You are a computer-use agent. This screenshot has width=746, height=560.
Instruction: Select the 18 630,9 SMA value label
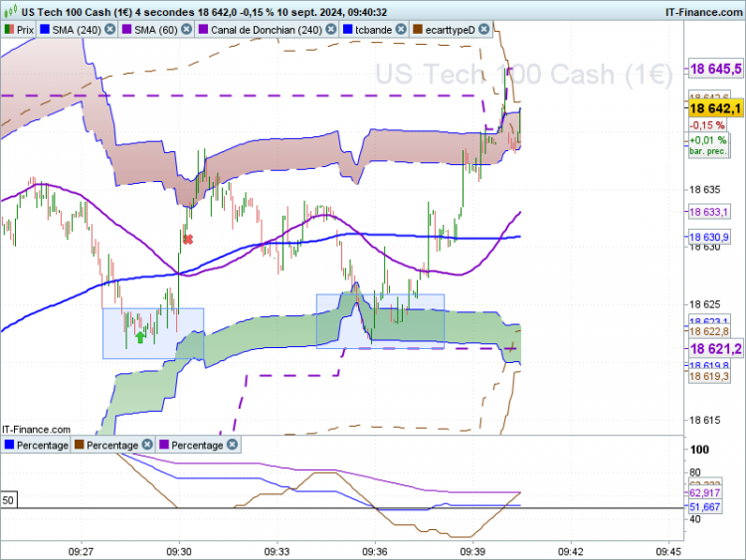(708, 237)
